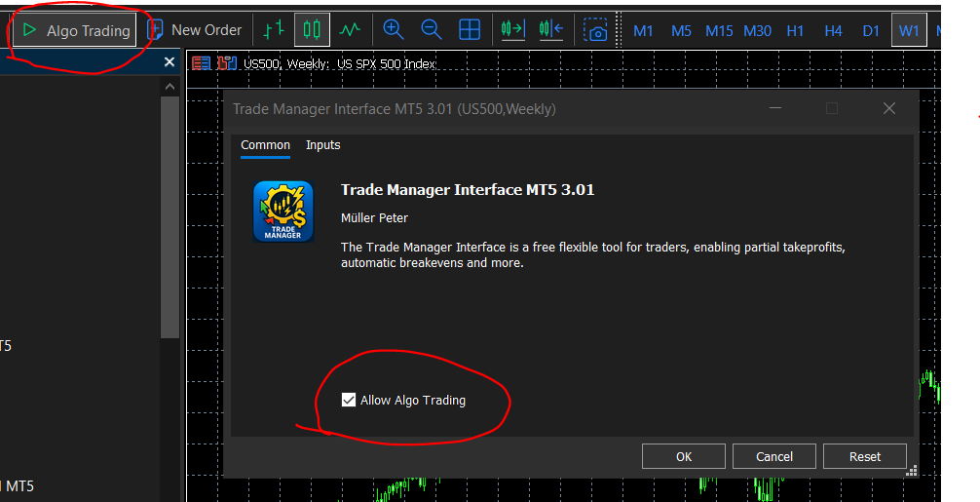Tile chart windows grid icon
The width and height of the screenshot is (980, 502).
tap(470, 29)
